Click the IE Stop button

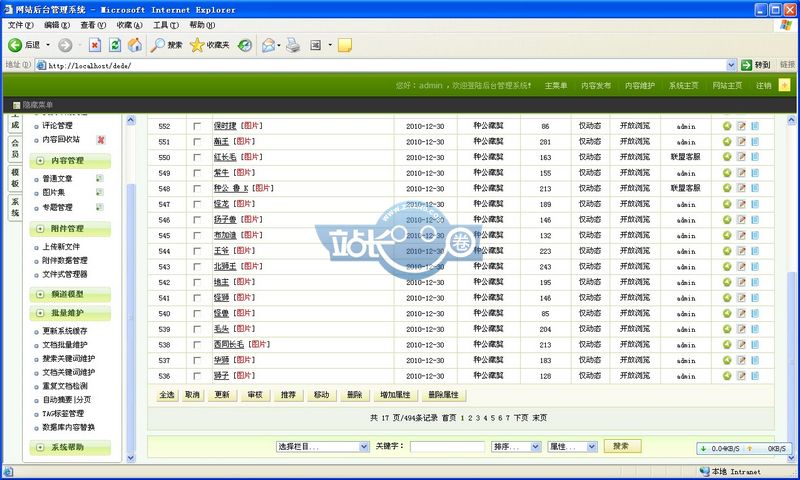[x=95, y=45]
